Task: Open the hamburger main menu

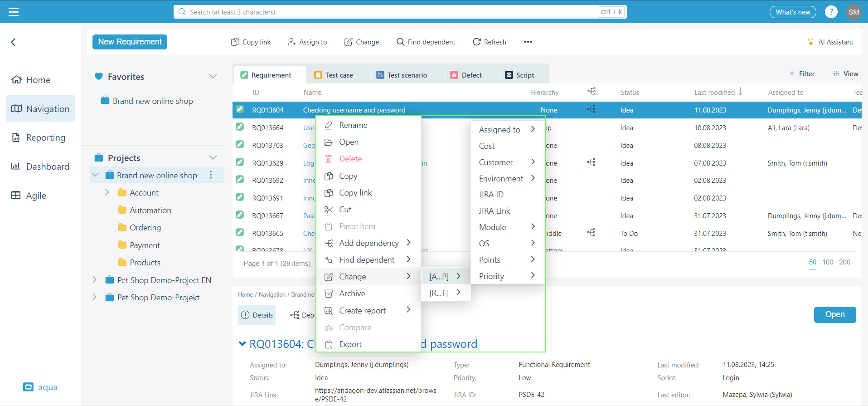Action: [x=14, y=12]
